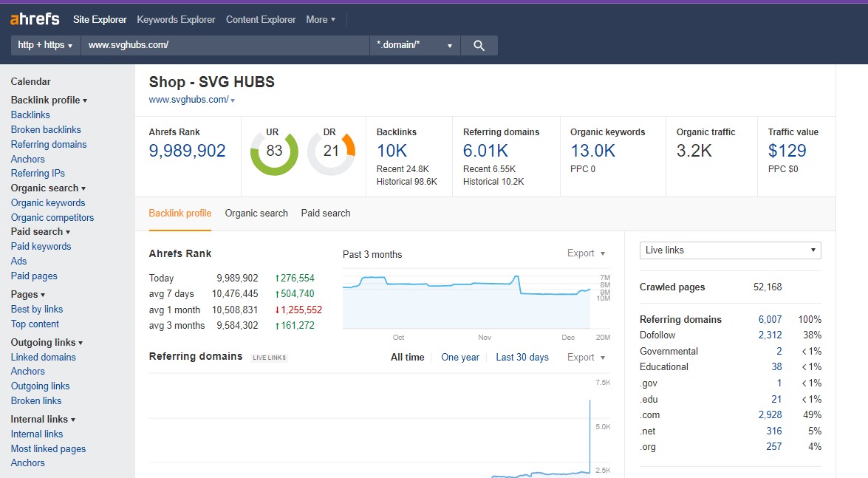Open Broken backlinks in sidebar
This screenshot has height=478, width=868.
(46, 129)
